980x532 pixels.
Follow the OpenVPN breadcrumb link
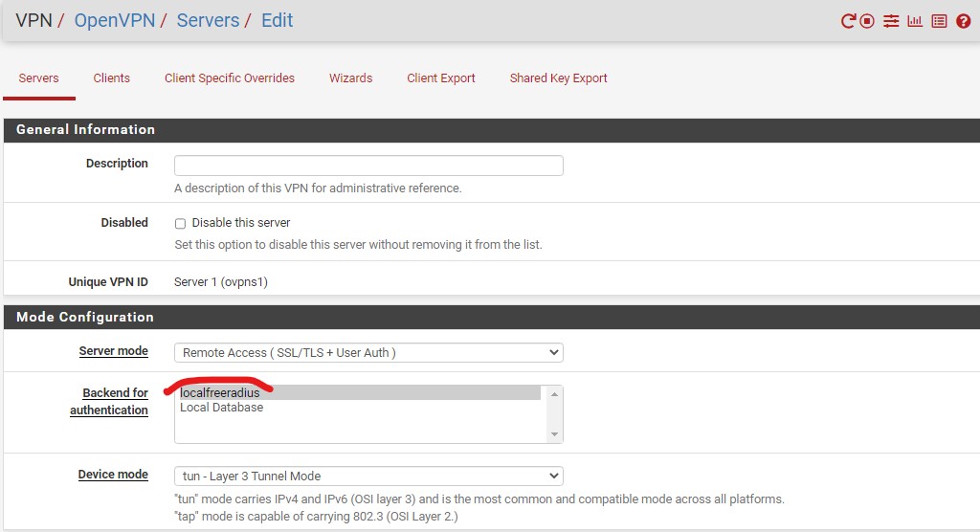[115, 21]
